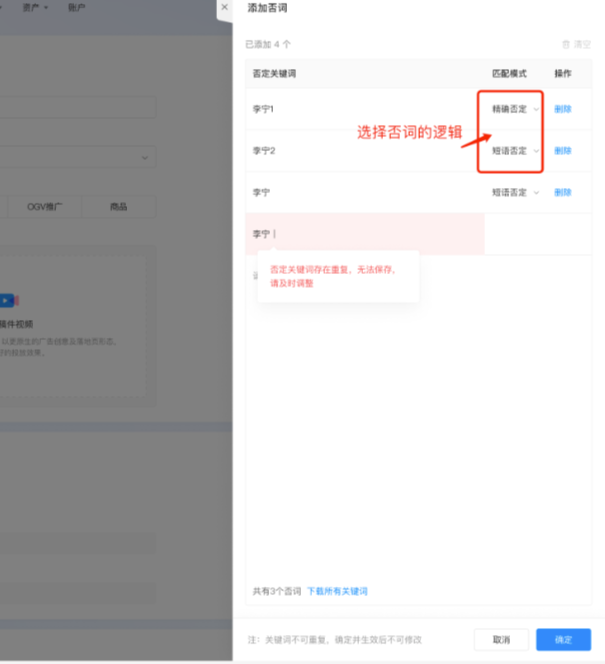The height and width of the screenshot is (664, 605).
Task: Click the 共有3个否词 text
Action: 277,591
